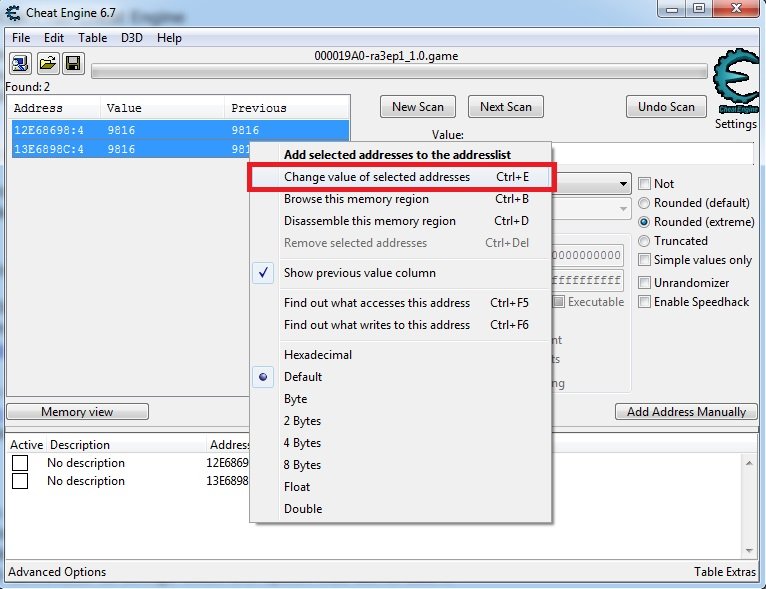Click address list scrollbar up arrow
This screenshot has width=766, height=589.
pos(749,463)
